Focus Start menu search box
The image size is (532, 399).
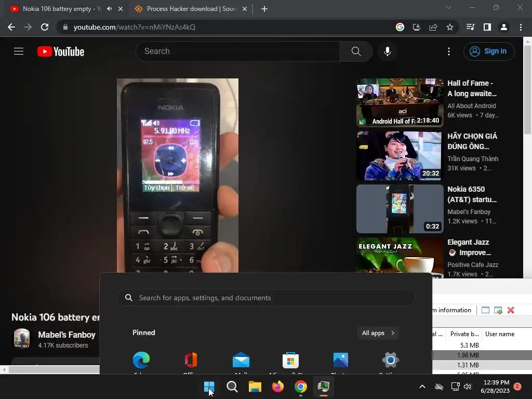coord(265,298)
